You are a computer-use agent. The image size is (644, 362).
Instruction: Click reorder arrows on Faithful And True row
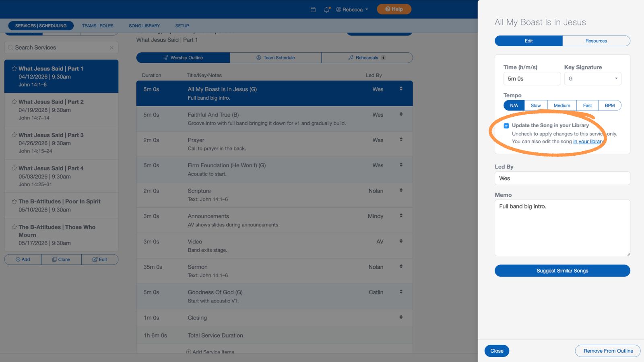(x=401, y=114)
